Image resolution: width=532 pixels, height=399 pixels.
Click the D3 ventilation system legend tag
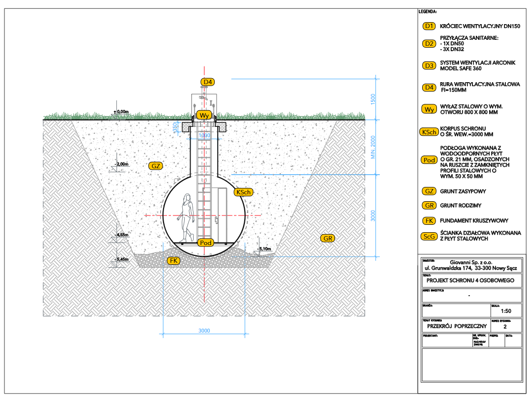429,65
